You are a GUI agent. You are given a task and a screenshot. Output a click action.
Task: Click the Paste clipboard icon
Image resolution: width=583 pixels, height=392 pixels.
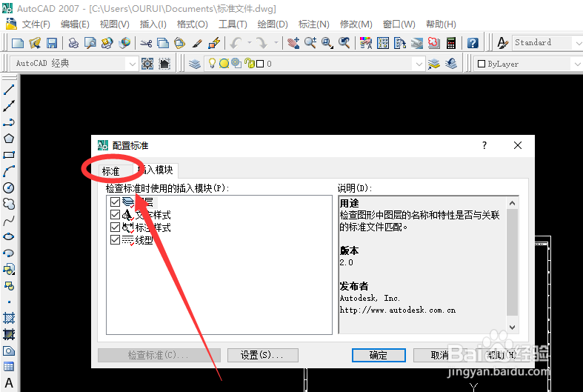pyautogui.click(x=179, y=43)
